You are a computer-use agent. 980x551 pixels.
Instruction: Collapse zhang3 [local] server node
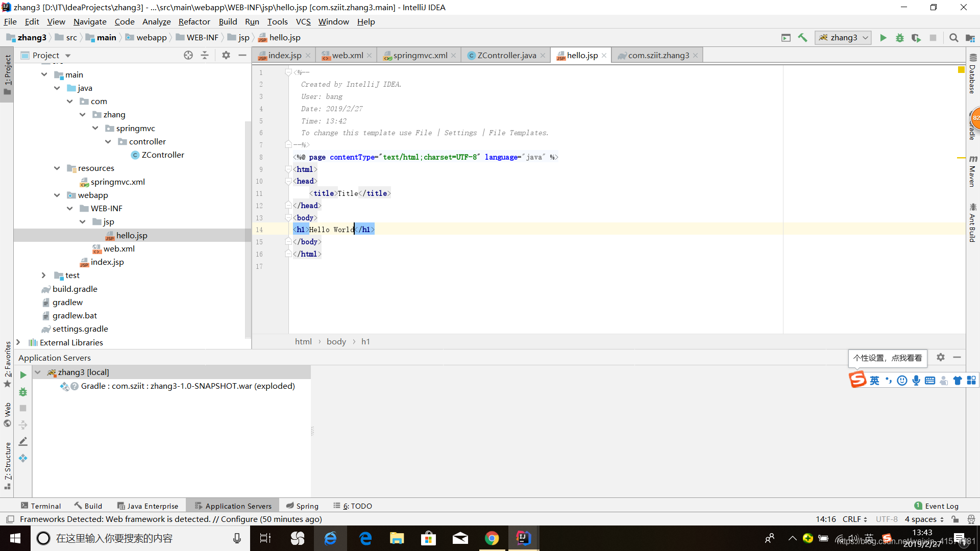pos(38,372)
